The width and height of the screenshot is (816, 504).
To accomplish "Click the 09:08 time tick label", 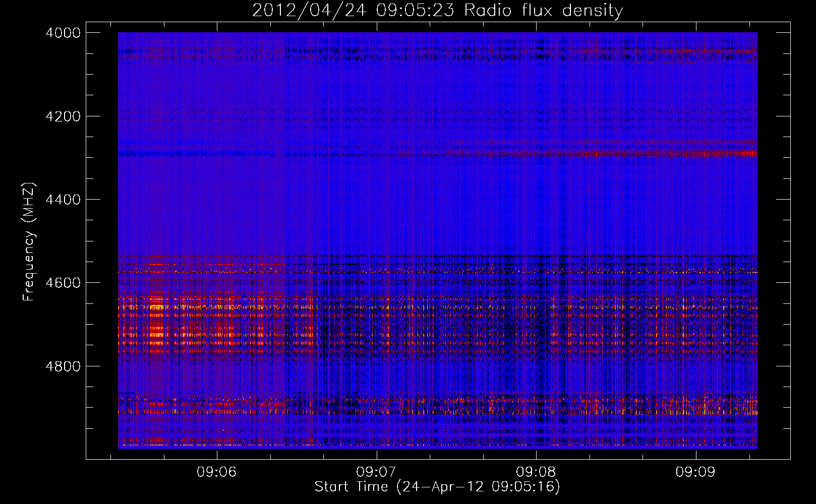I will point(536,472).
